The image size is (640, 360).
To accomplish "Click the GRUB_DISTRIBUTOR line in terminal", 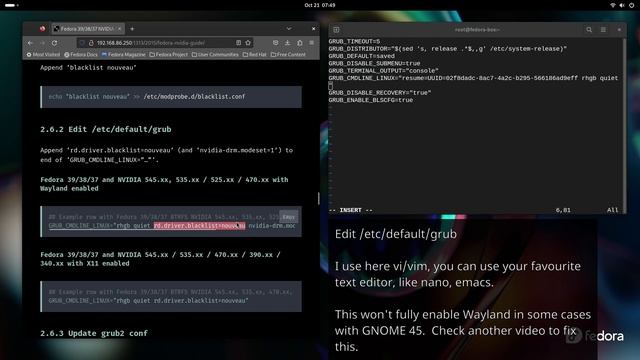I will [x=448, y=49].
